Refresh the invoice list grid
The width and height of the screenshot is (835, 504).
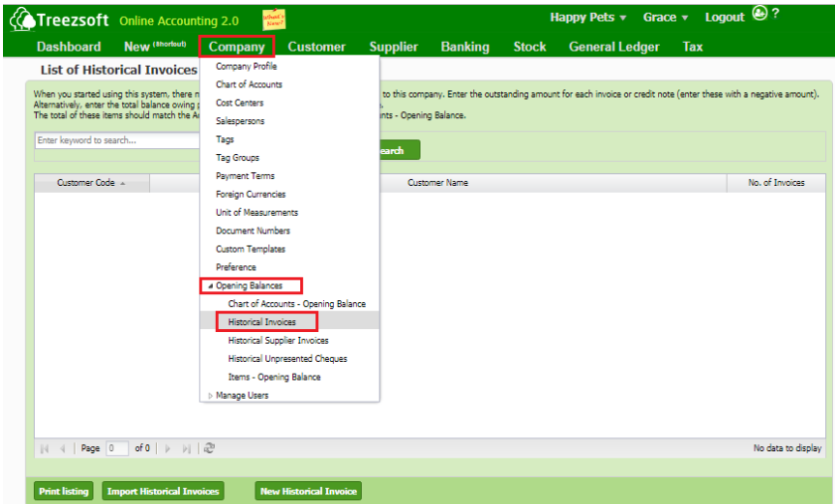click(210, 448)
